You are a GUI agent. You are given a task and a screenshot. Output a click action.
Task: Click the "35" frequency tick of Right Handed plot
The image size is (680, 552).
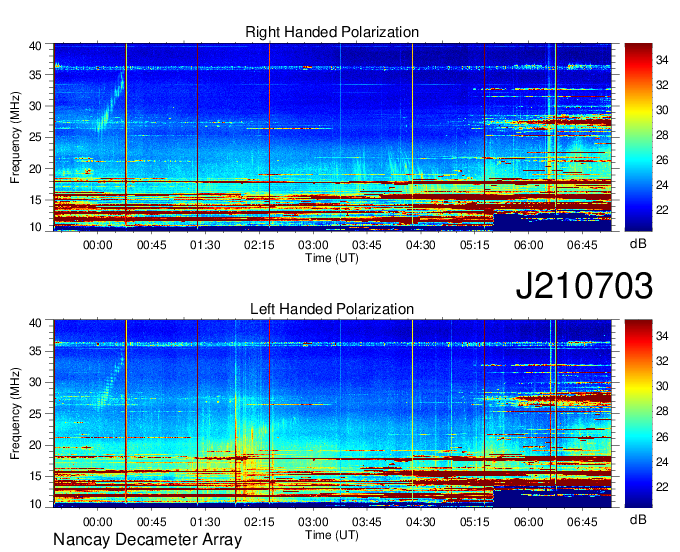point(36,75)
